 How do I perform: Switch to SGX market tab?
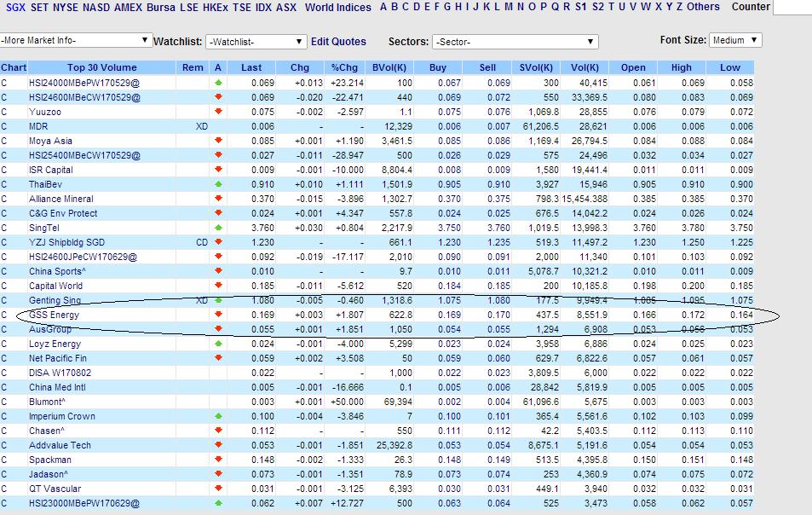tap(16, 8)
